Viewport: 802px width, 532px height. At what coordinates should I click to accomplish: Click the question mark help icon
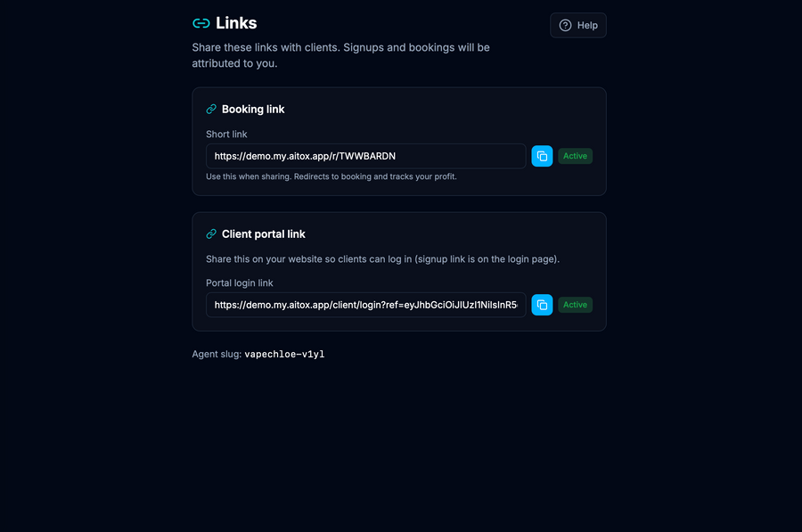tap(565, 25)
